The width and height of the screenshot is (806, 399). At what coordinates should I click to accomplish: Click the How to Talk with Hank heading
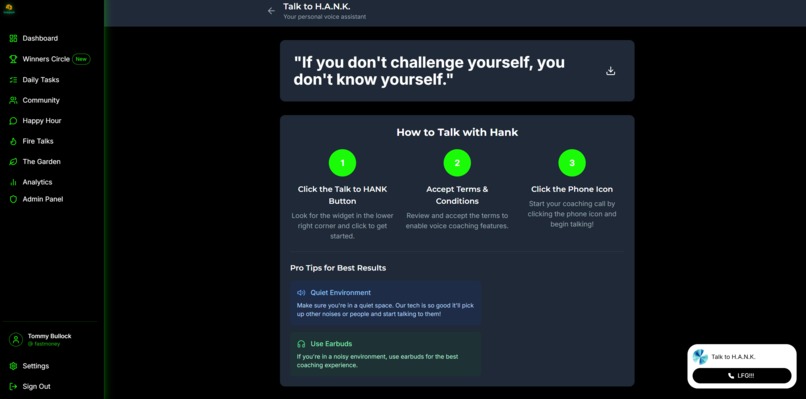pos(457,133)
